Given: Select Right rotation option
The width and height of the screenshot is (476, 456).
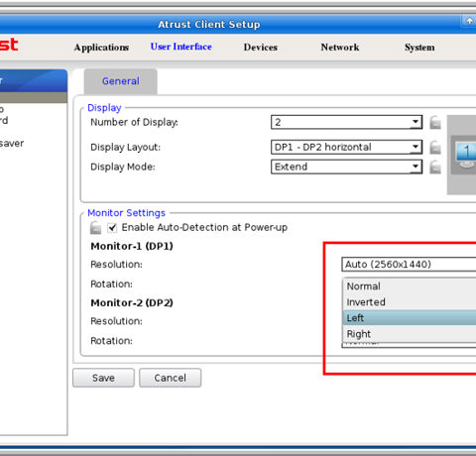Looking at the screenshot, I should 410,334.
